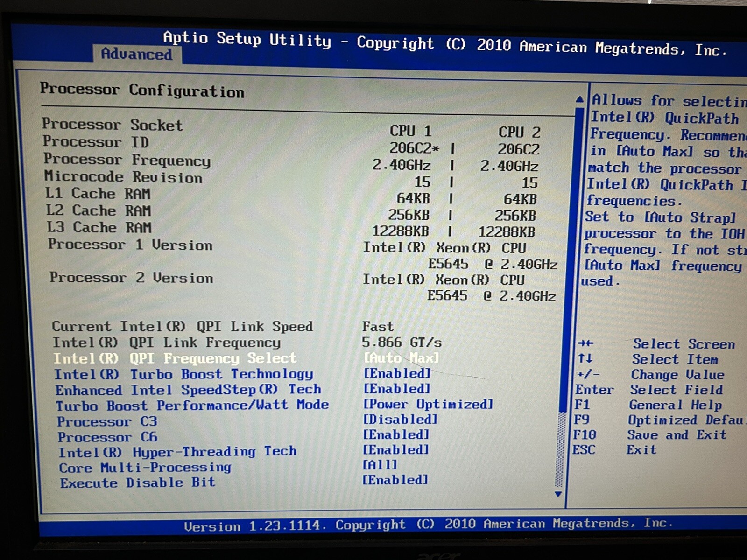Open the Advanced tab
The width and height of the screenshot is (747, 560).
click(136, 54)
